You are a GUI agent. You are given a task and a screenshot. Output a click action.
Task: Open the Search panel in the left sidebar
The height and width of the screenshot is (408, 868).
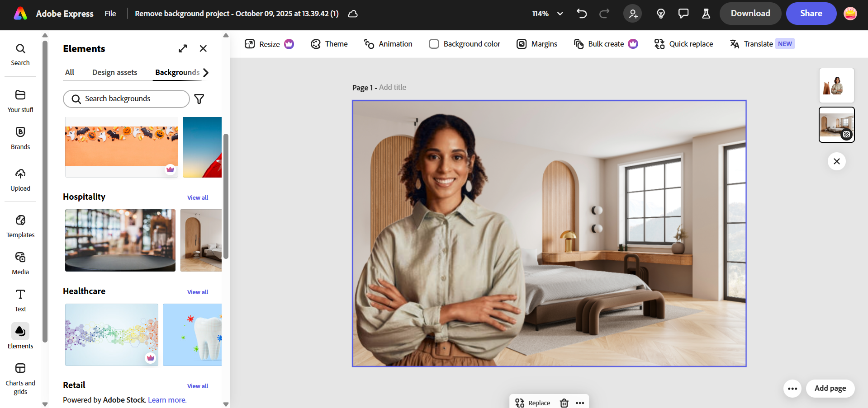[20, 54]
